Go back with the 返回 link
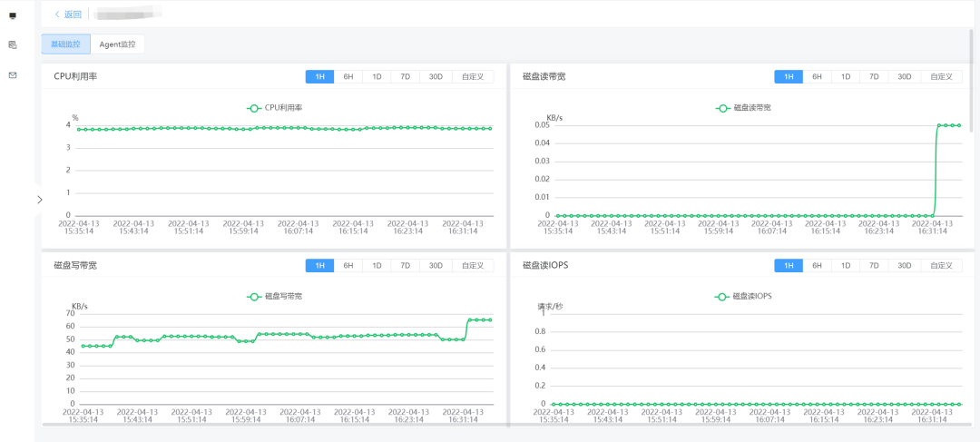 68,14
